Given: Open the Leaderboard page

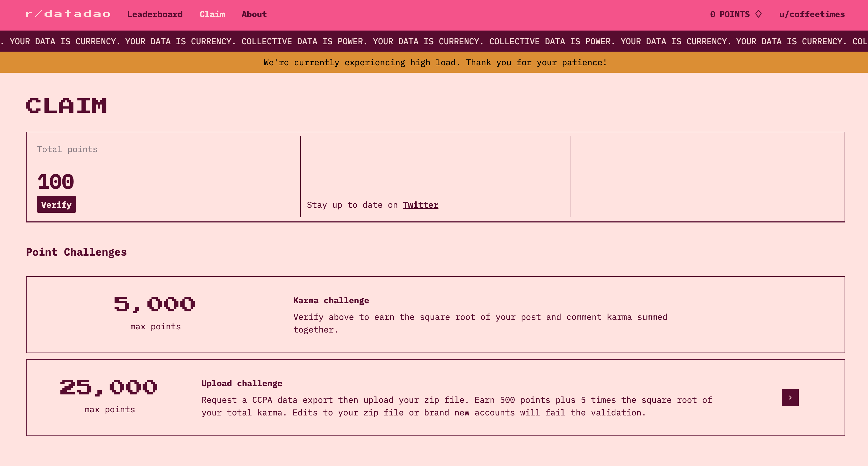Looking at the screenshot, I should tap(155, 14).
